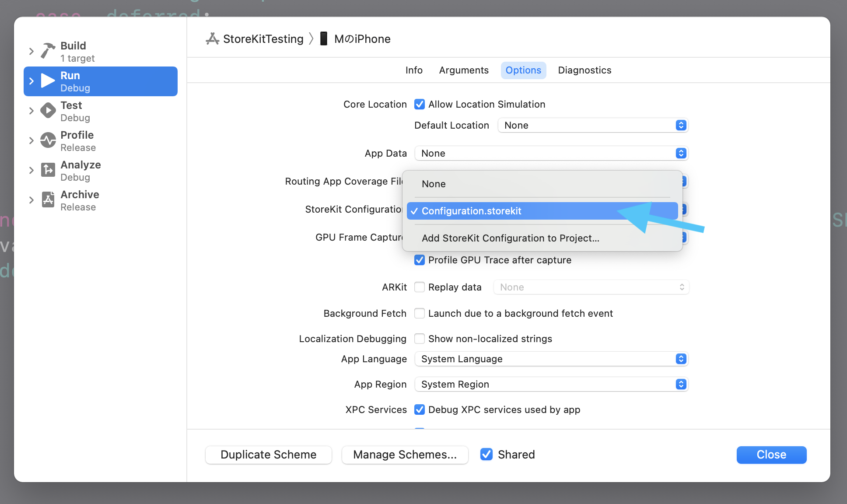Switch to the Info tab

[x=414, y=70]
